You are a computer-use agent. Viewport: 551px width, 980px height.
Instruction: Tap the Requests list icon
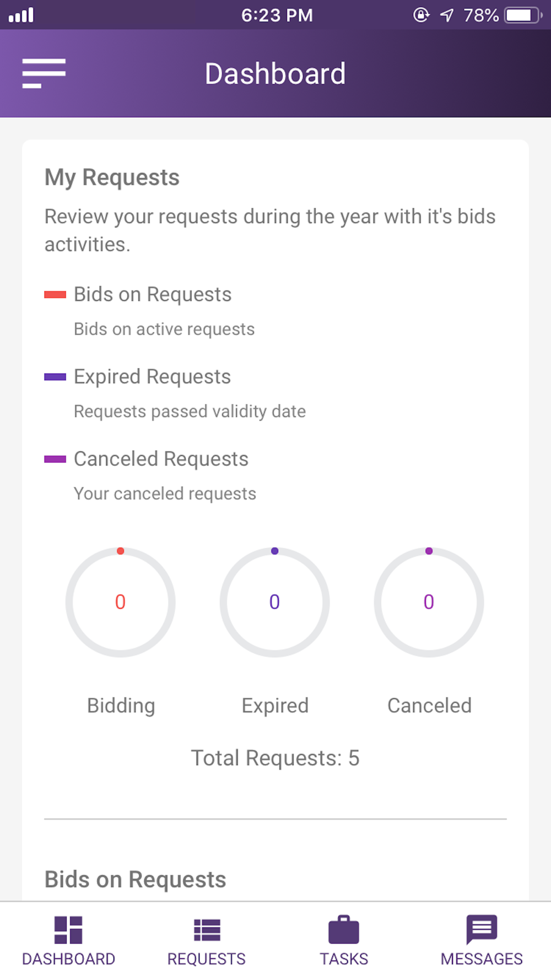tap(207, 930)
